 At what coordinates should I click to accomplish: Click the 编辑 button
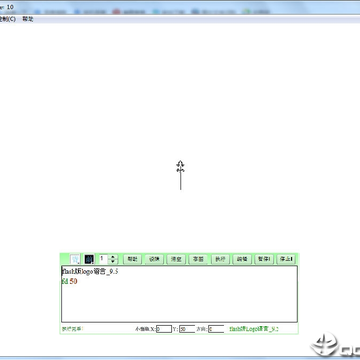tap(242, 259)
